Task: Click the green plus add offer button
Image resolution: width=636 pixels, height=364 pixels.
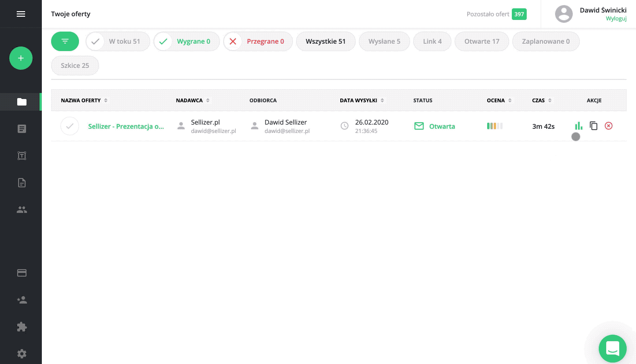Action: click(21, 59)
